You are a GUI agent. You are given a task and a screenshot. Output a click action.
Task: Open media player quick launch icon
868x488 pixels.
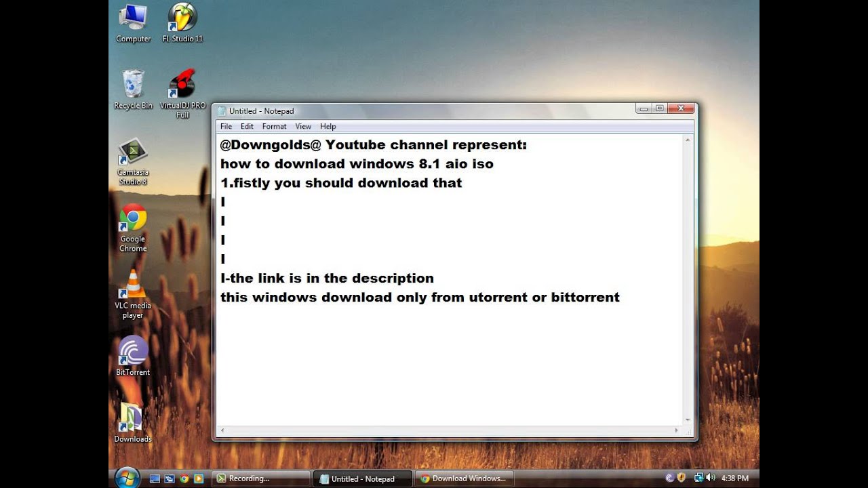[x=199, y=479]
